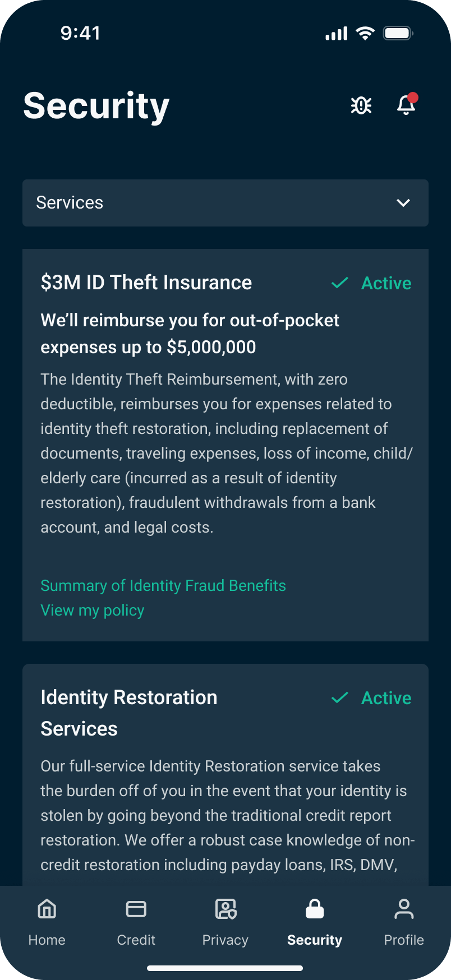Tap the Profile person icon

click(404, 909)
